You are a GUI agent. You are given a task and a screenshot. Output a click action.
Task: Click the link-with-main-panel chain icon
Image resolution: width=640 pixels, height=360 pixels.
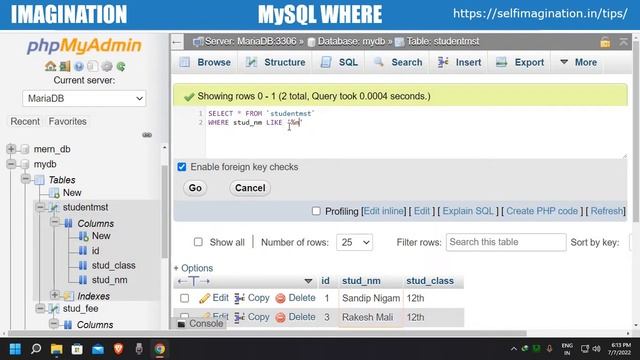pos(147,135)
